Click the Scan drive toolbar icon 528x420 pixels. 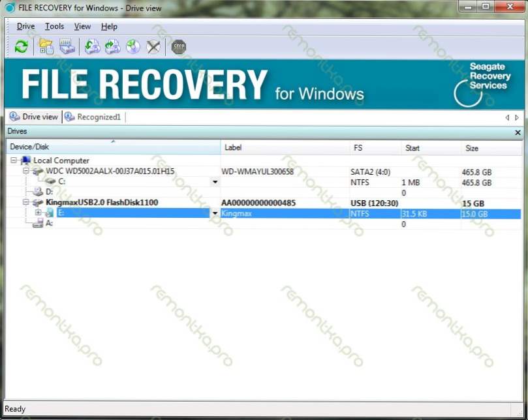pos(67,46)
